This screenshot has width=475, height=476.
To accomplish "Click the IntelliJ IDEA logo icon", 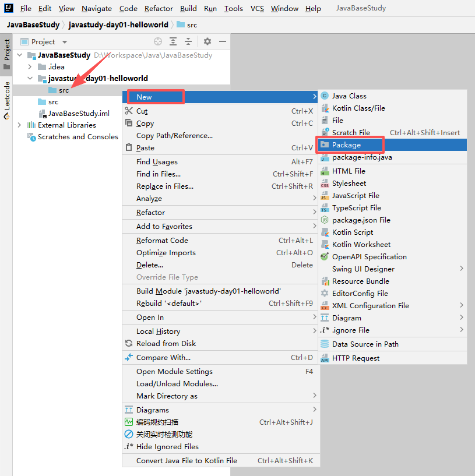I will point(7,8).
